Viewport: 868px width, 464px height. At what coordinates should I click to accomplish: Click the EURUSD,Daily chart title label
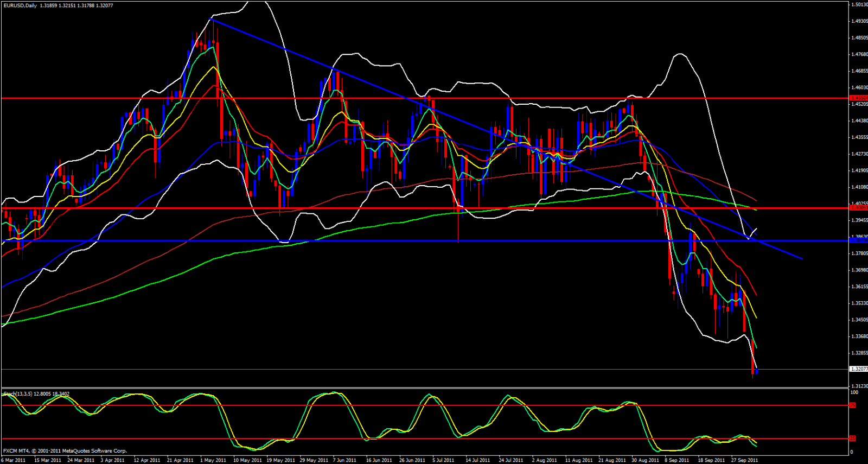(20, 5)
